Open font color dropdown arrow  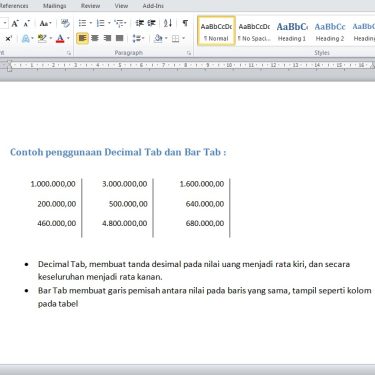pyautogui.click(x=68, y=39)
